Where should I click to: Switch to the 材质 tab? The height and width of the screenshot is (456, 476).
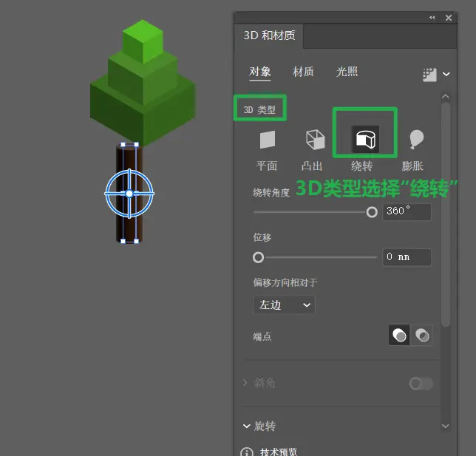[303, 72]
